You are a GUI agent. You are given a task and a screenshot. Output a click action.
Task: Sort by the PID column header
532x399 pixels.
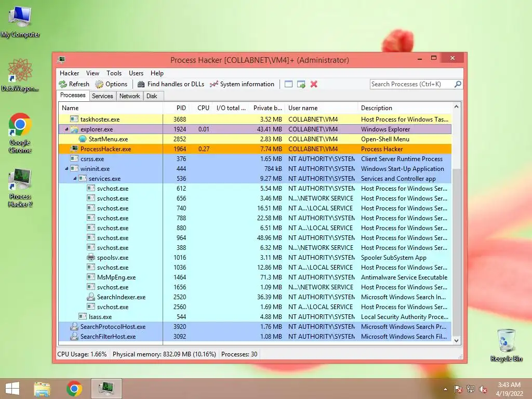click(176, 108)
